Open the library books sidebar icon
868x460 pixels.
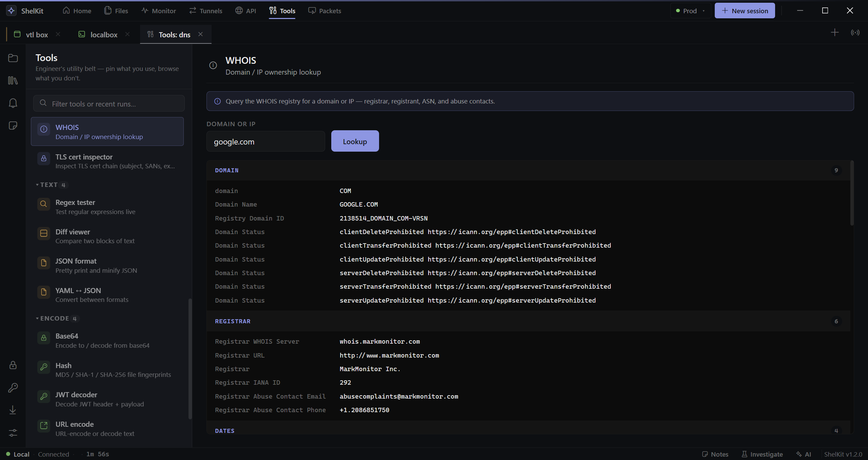13,80
